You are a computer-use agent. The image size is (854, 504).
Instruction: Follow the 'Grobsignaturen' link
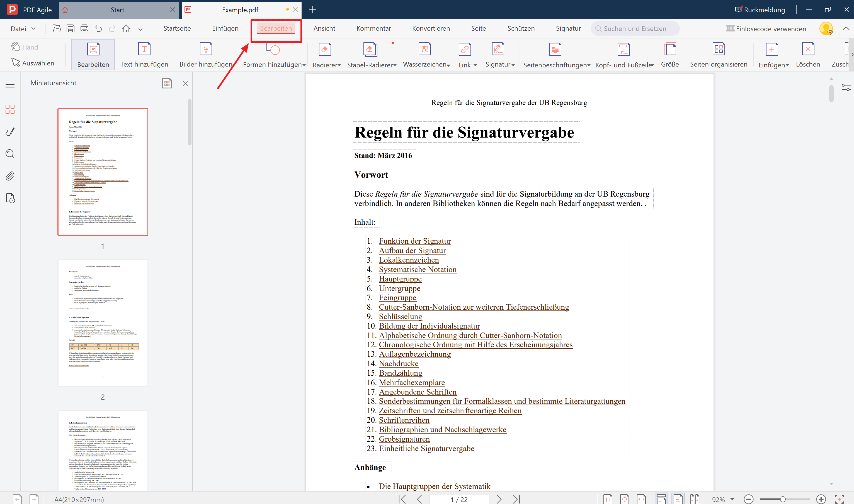pos(404,439)
